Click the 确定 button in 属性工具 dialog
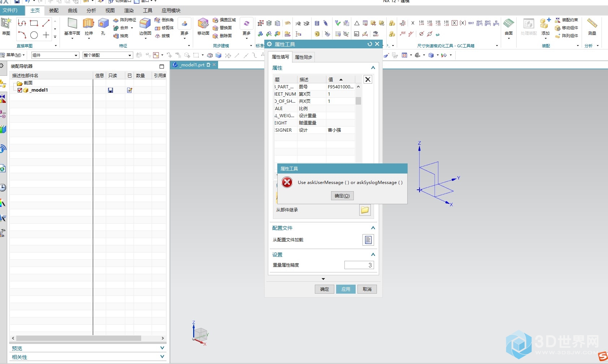This screenshot has height=364, width=608. (x=325, y=289)
